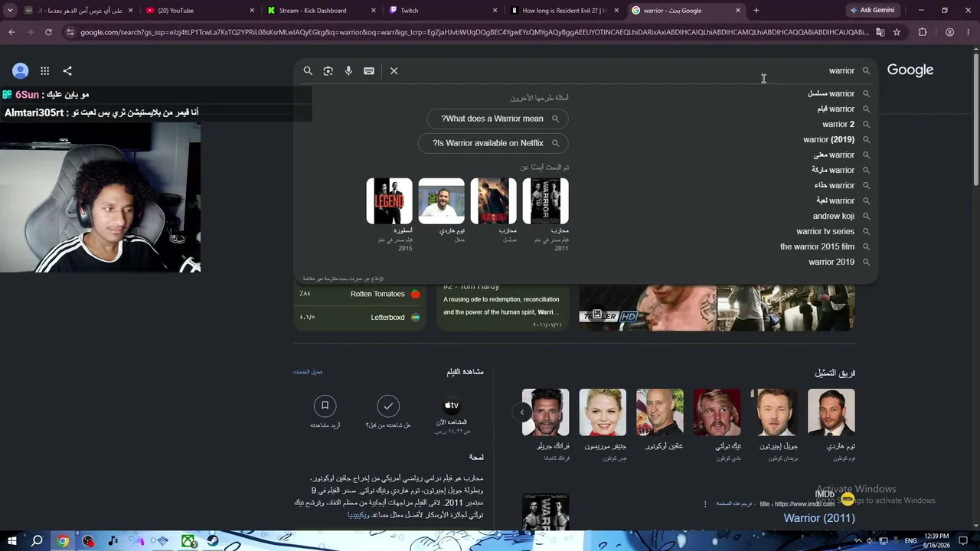The image size is (980, 551).
Task: Open the Chrome tab search dropdown
Action: coord(10,11)
